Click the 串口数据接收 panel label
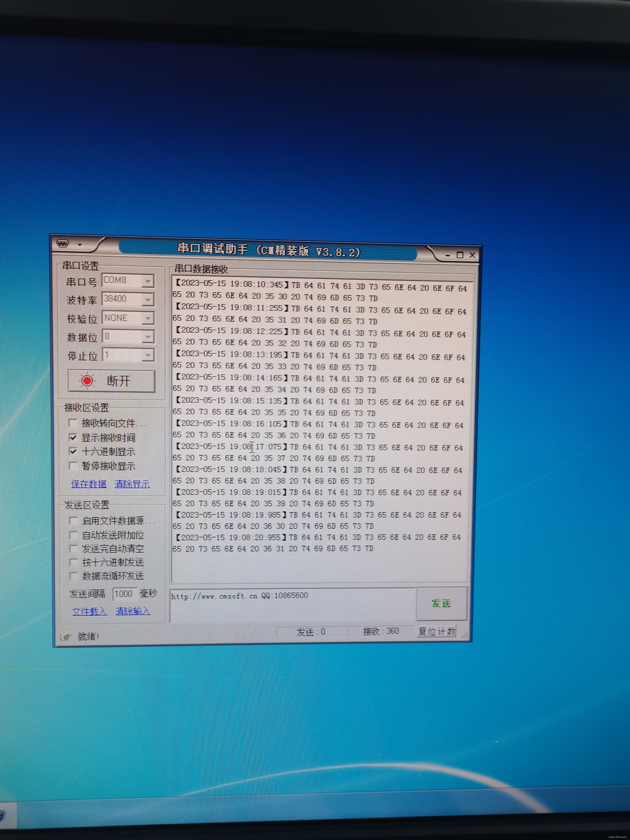 click(x=201, y=269)
